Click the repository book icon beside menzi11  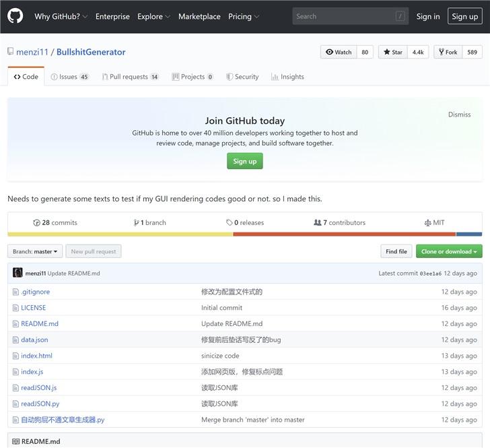11,51
